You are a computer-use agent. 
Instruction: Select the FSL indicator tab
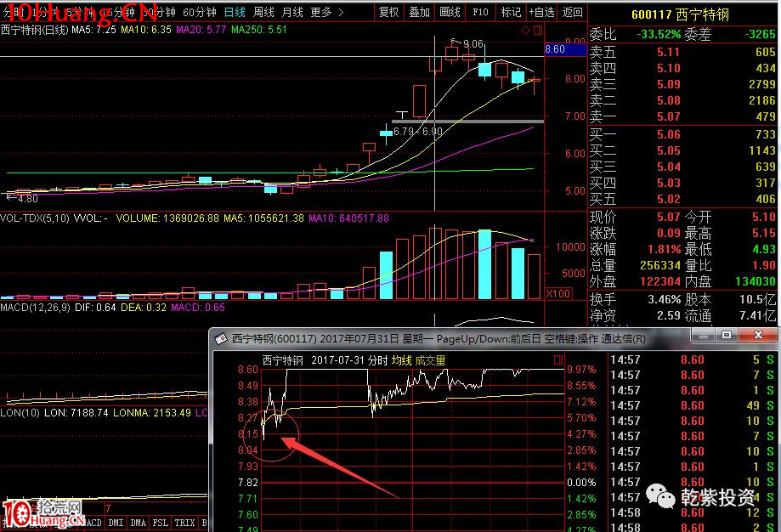click(160, 523)
